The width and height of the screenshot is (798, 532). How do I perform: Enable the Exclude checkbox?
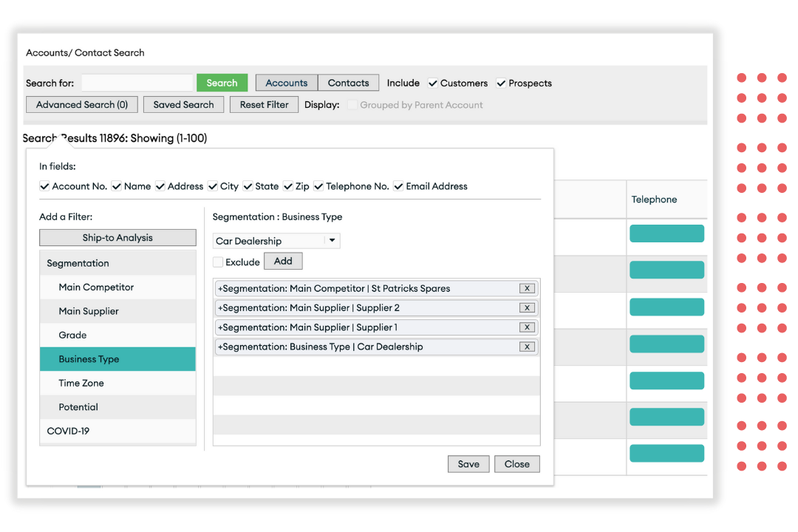[x=218, y=262]
